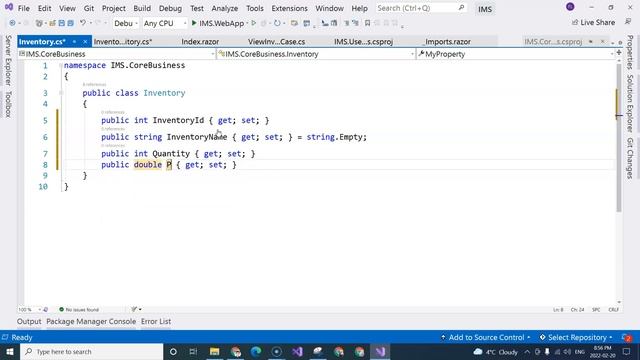Open the Edit menu
The image size is (640, 360).
(44, 8)
